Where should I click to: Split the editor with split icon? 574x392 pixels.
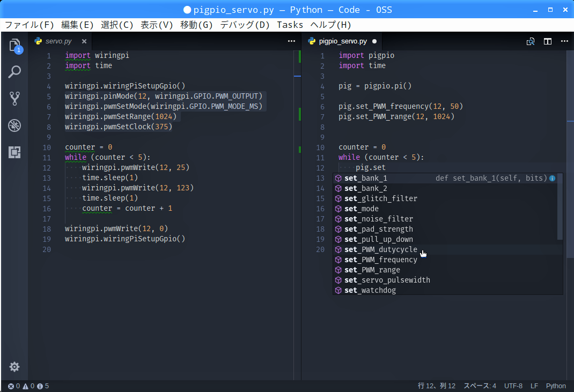click(548, 41)
